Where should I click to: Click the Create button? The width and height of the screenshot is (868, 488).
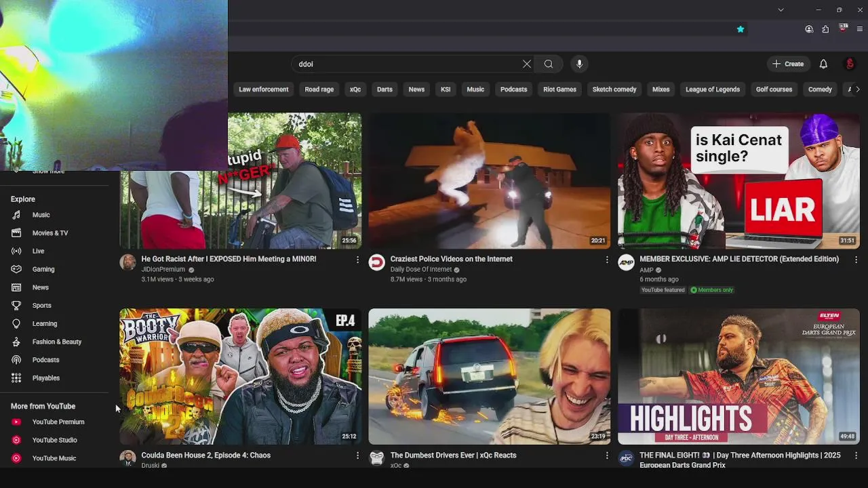[788, 64]
